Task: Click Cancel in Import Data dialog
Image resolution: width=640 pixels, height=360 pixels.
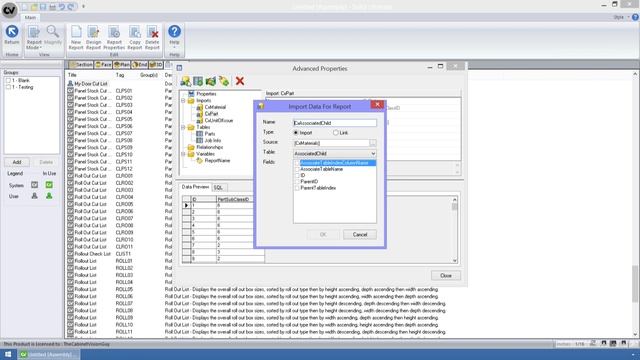Action: 360,235
